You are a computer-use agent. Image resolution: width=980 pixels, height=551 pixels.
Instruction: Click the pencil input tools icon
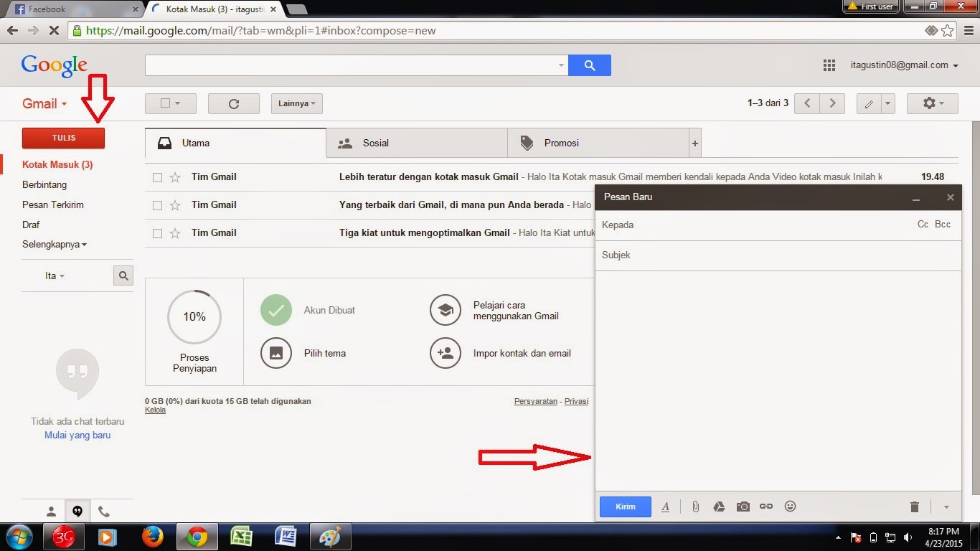[869, 103]
